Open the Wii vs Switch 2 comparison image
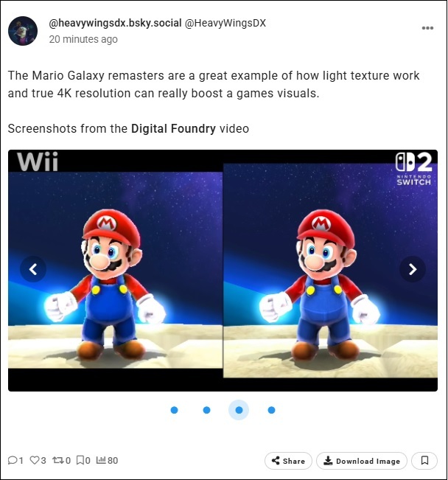This screenshot has width=448, height=480. [x=223, y=271]
